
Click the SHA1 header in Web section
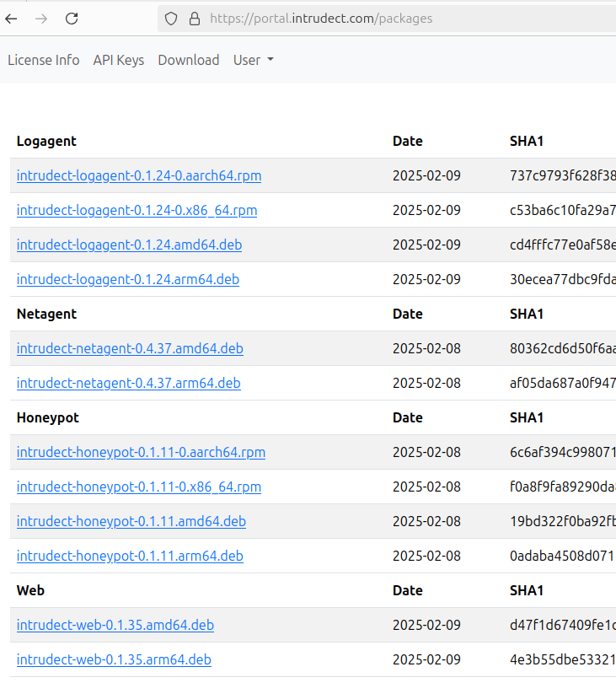tap(527, 590)
